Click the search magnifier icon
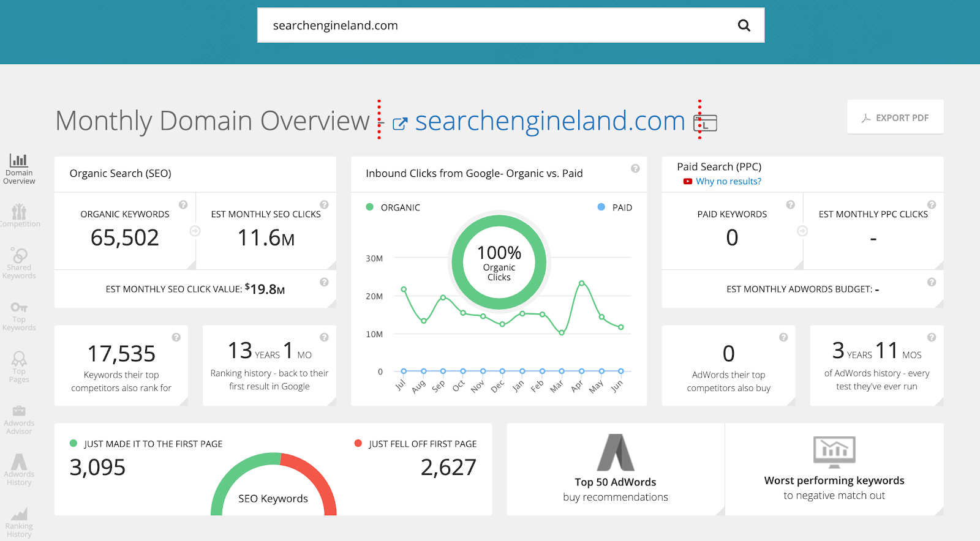 click(744, 25)
